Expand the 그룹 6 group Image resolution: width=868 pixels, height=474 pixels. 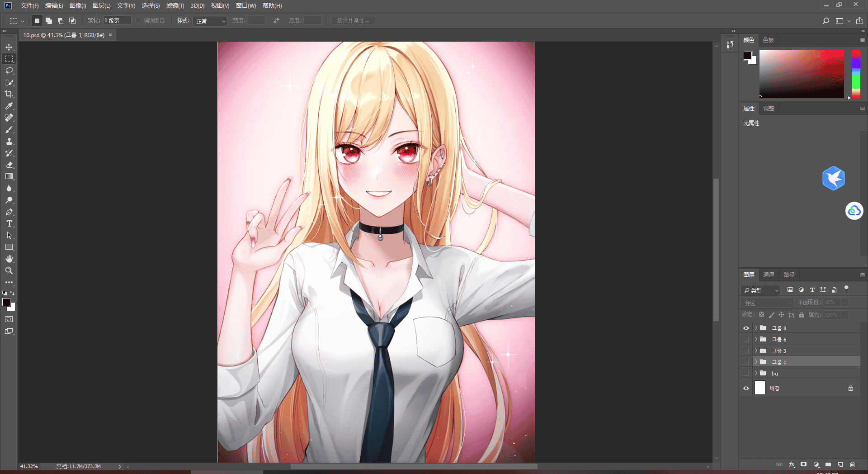click(x=756, y=339)
